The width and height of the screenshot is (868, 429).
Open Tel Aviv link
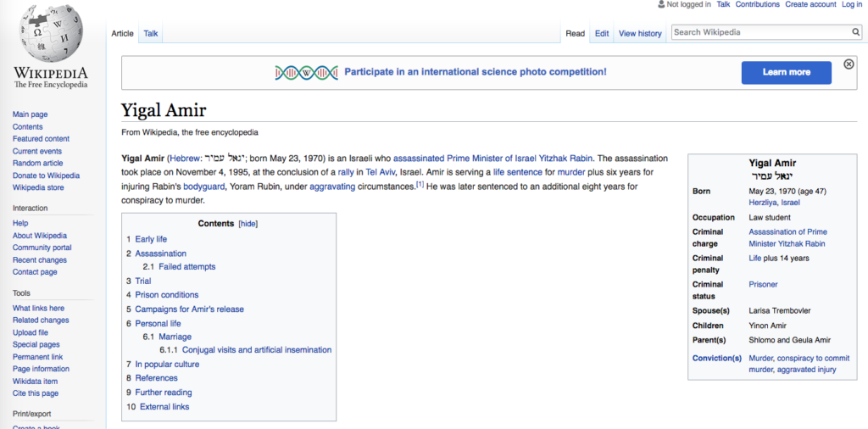(381, 173)
